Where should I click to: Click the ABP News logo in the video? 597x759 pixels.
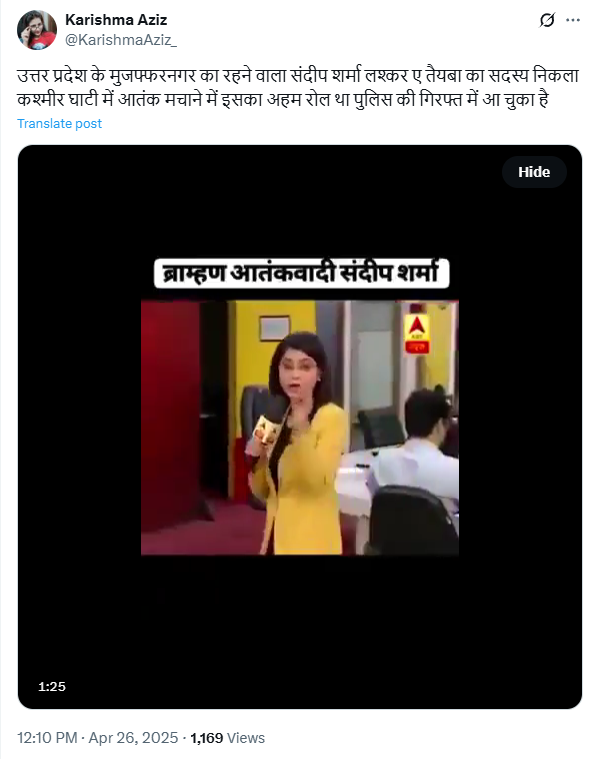(x=417, y=334)
